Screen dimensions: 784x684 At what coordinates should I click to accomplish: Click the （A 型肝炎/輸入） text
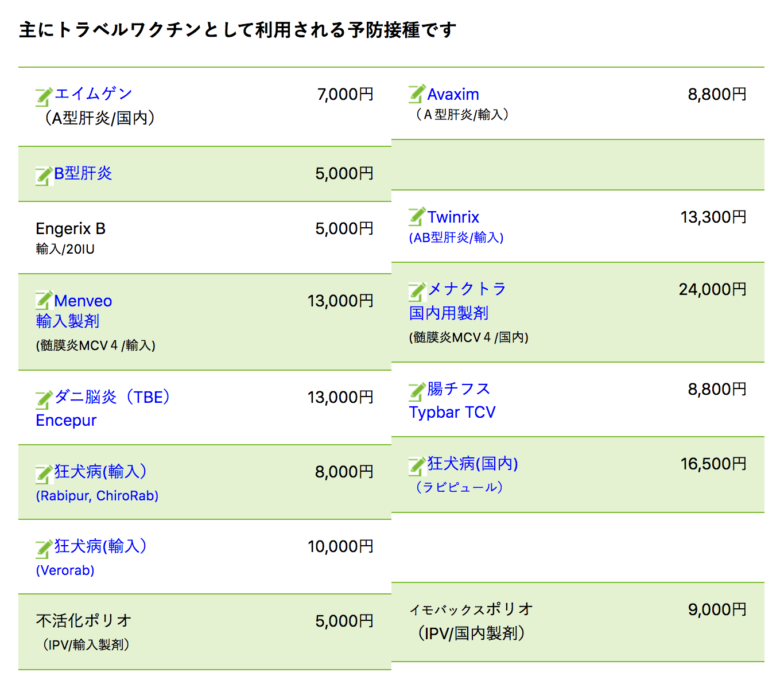pos(462,115)
